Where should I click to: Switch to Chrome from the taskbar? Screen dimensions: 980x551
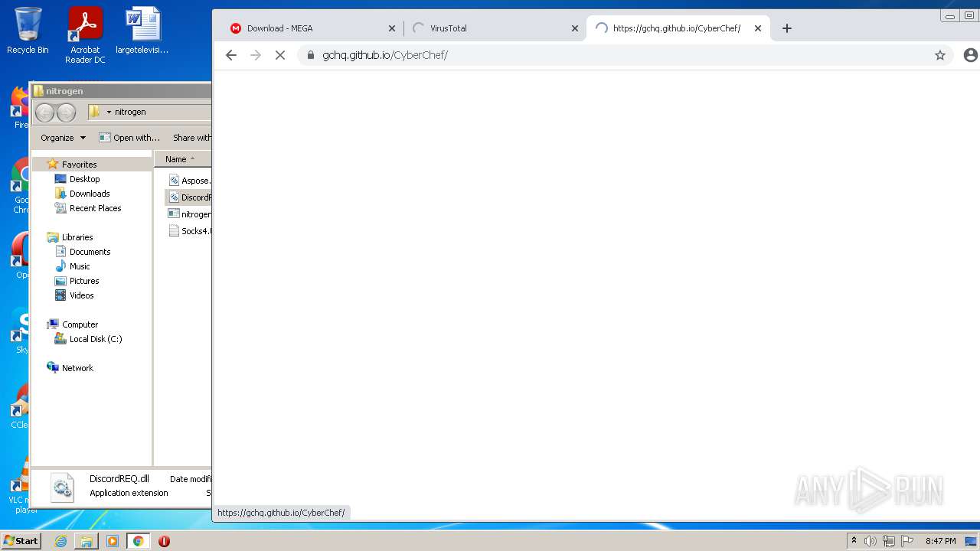[x=138, y=541]
